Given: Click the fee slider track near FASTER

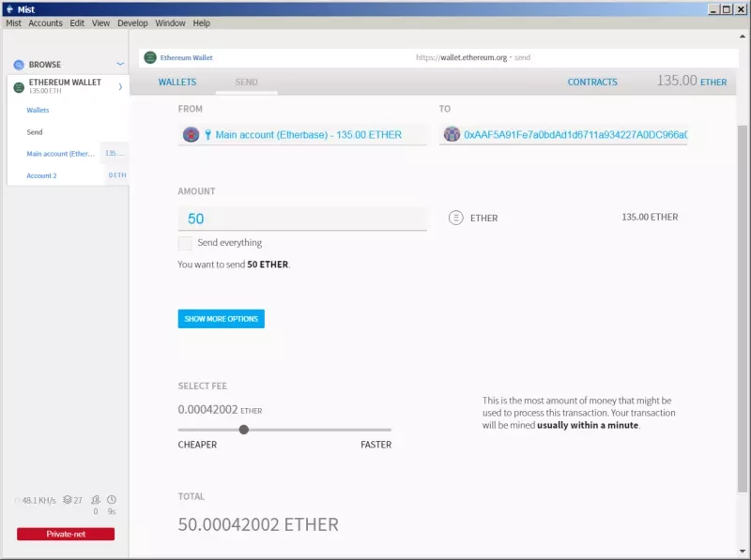Looking at the screenshot, I should [378, 430].
